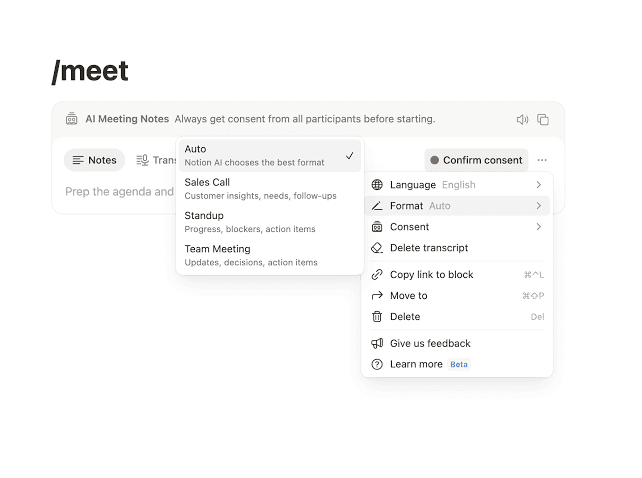Click the trash can Delete icon

(377, 317)
